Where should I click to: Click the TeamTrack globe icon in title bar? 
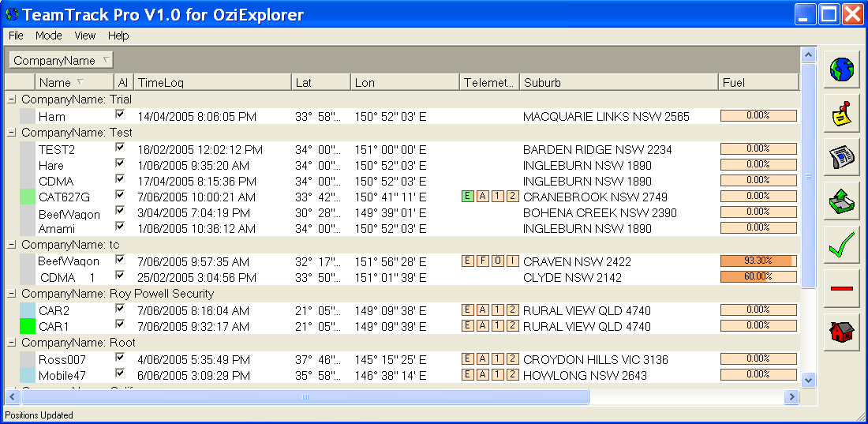click(x=11, y=14)
